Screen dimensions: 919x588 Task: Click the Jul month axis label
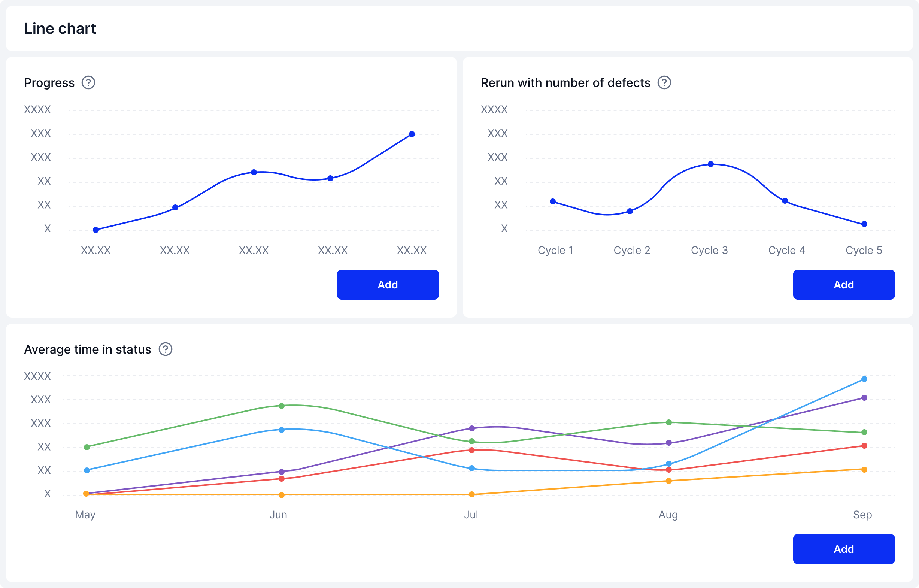[x=471, y=515]
